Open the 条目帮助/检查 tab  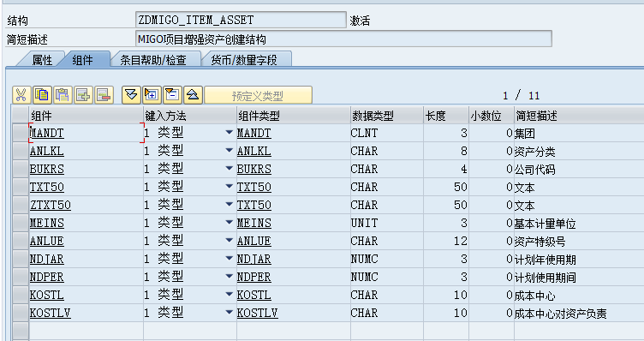coord(153,60)
